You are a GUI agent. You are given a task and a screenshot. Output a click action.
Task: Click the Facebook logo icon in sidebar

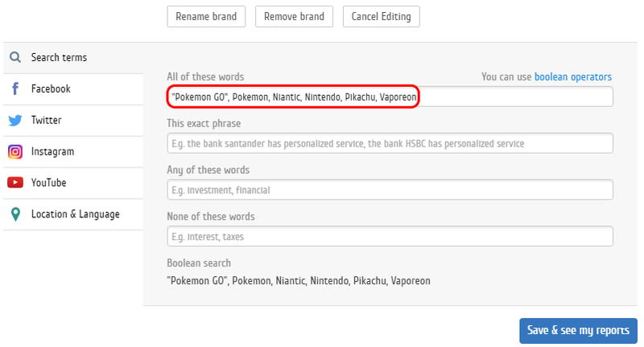coord(15,89)
